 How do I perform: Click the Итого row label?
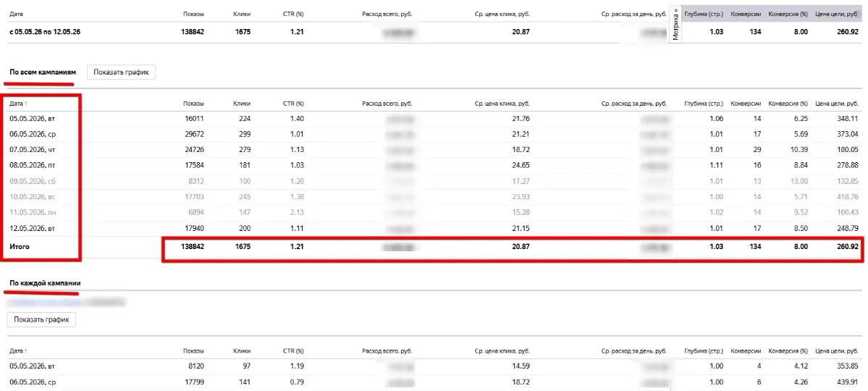[x=20, y=247]
